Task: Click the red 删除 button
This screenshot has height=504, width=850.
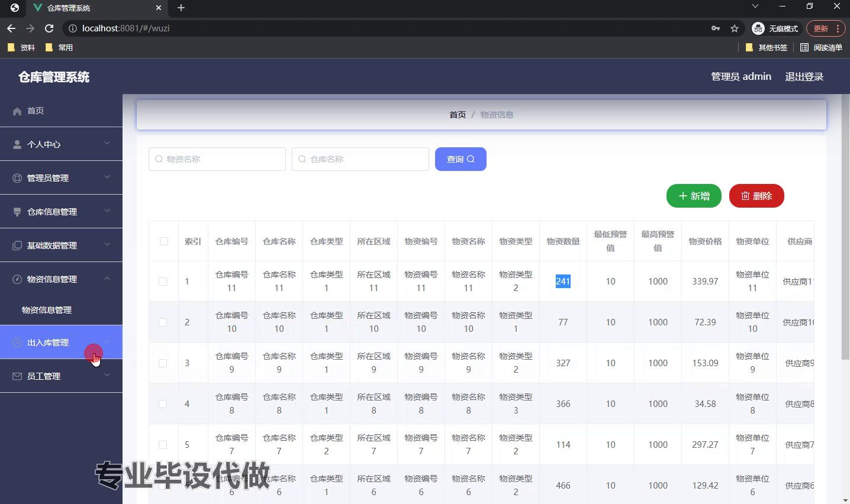Action: pyautogui.click(x=756, y=196)
